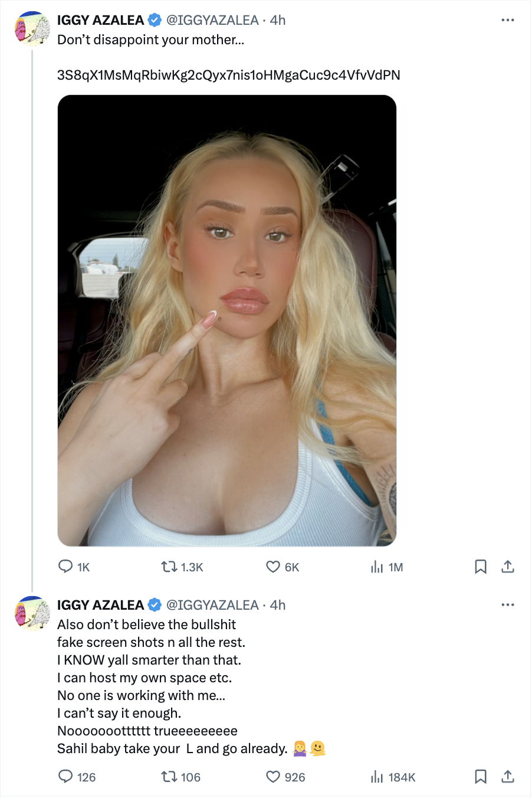Screen dimensions: 532x798
Task: Bookmark the first tweet
Action: click(x=481, y=567)
